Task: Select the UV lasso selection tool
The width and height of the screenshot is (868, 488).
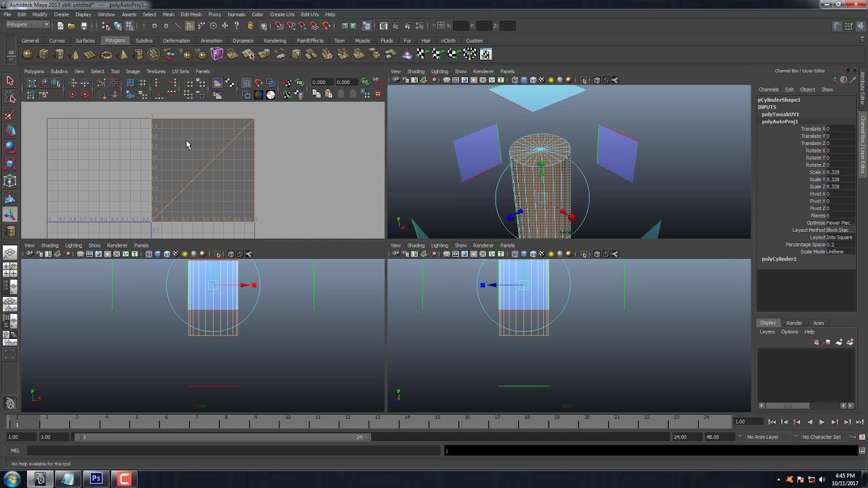Action: (x=9, y=98)
